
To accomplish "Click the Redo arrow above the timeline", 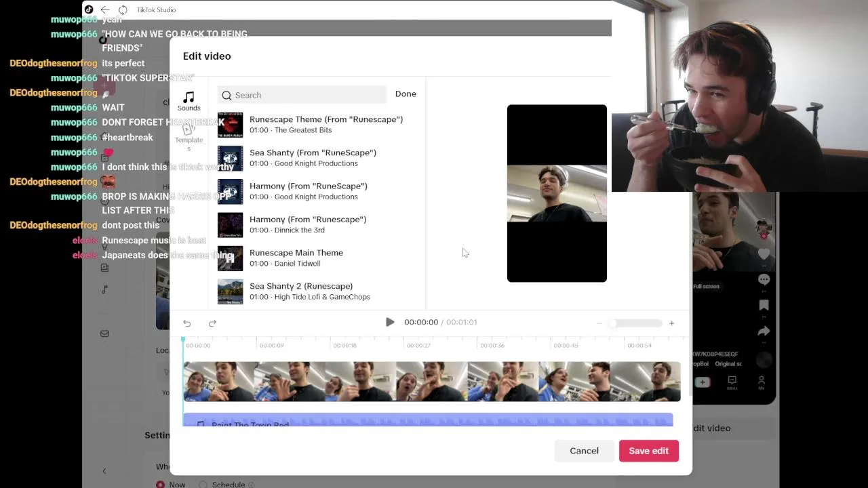I will point(212,323).
